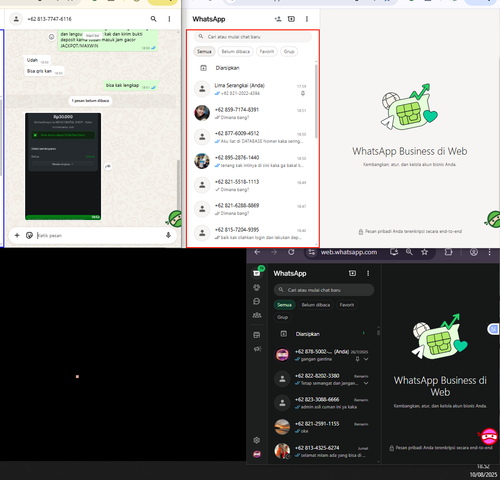The height and width of the screenshot is (480, 500).
Task: Open Settings gear in dark WhatsApp sidebar
Action: (x=256, y=440)
